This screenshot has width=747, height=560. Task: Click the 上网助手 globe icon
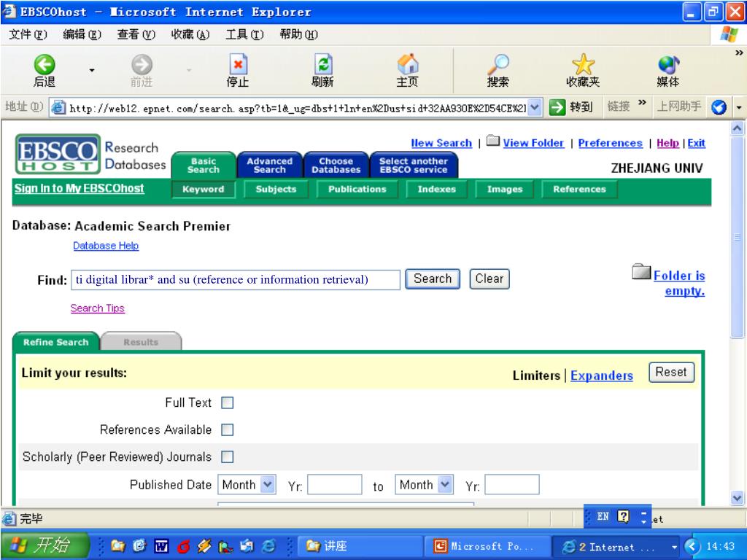coord(719,107)
